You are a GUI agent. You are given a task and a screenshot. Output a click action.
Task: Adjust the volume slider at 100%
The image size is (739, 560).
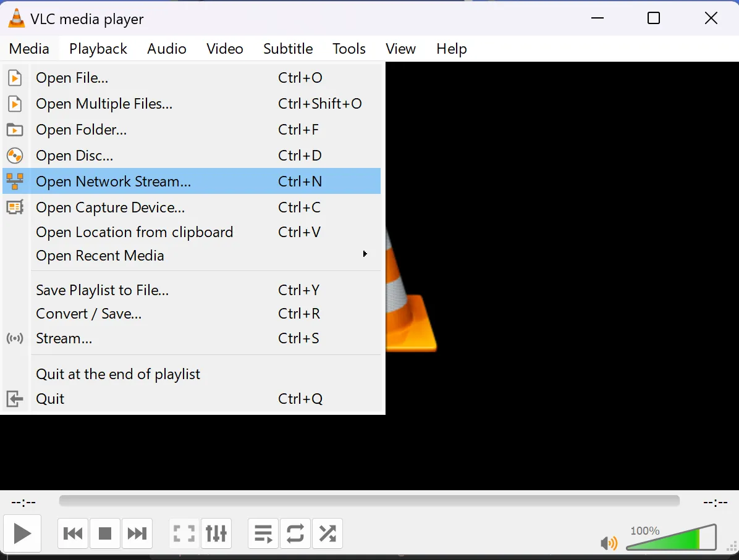click(672, 537)
